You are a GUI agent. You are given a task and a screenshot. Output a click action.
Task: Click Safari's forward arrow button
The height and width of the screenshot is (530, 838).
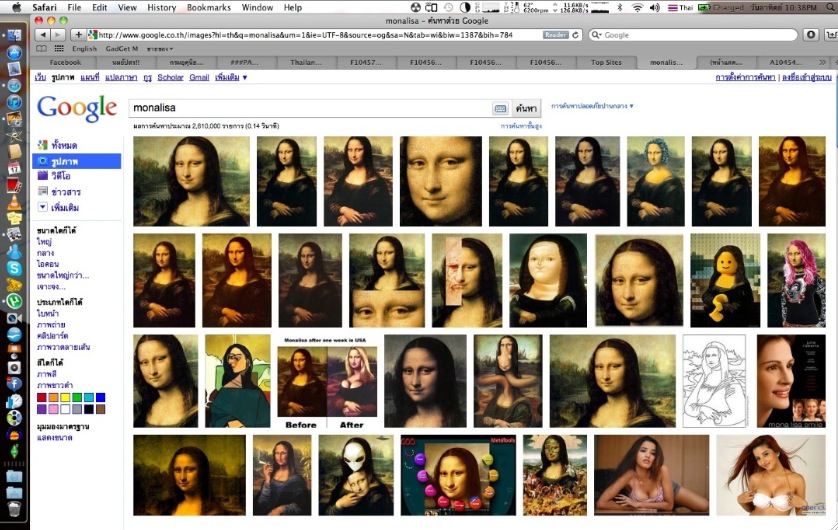[x=58, y=35]
